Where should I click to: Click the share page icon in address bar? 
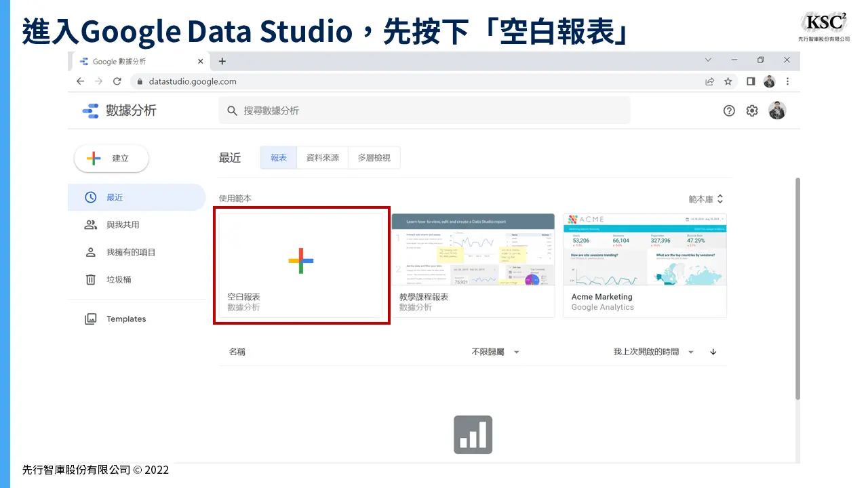[x=709, y=81]
